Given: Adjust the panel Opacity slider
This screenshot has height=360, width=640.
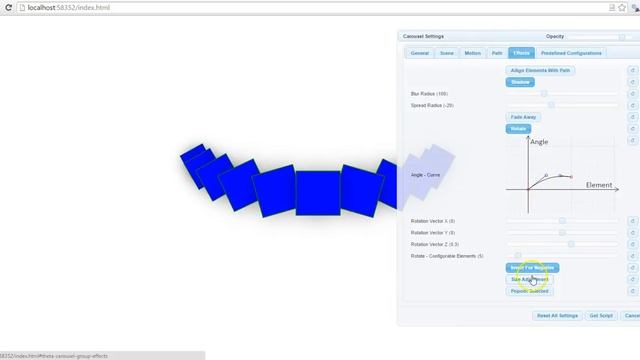Looking at the screenshot, I should click(x=622, y=37).
